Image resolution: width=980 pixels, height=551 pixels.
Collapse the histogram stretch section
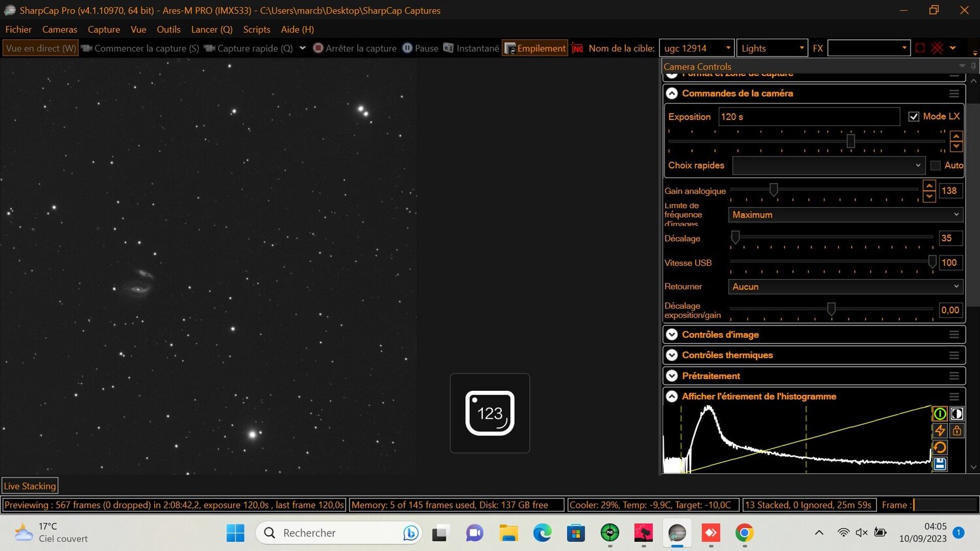coord(672,397)
